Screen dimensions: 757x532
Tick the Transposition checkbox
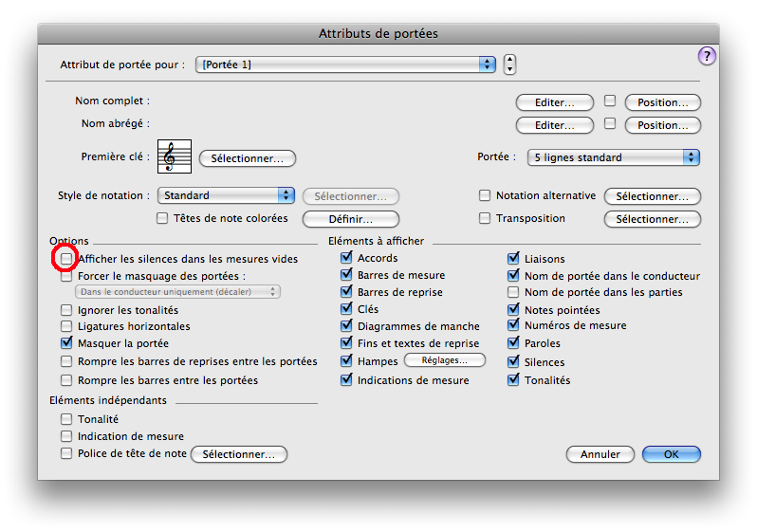[x=486, y=219]
